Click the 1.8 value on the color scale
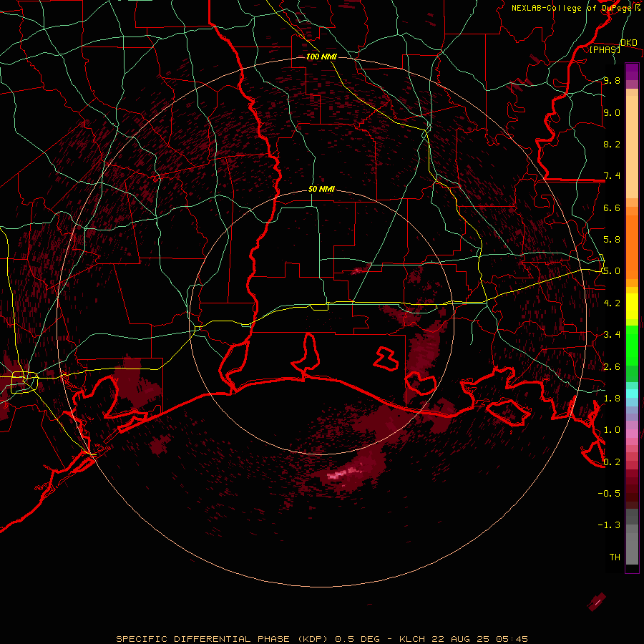 [x=612, y=399]
